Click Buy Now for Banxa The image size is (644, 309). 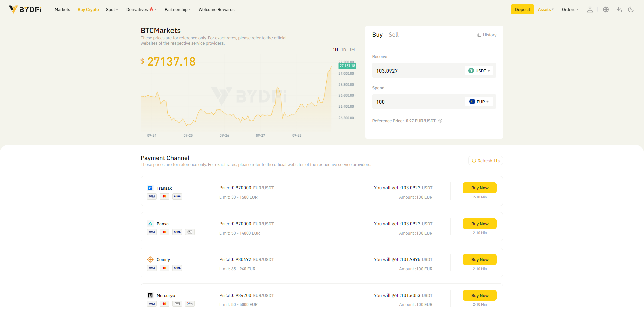480,224
